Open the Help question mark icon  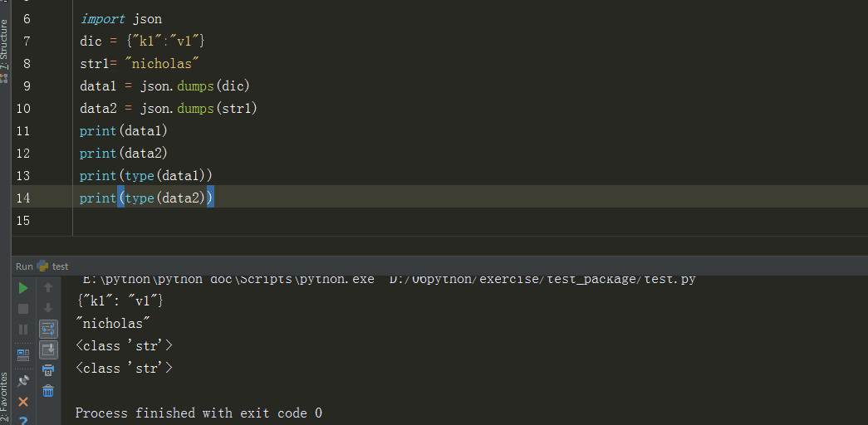23,420
